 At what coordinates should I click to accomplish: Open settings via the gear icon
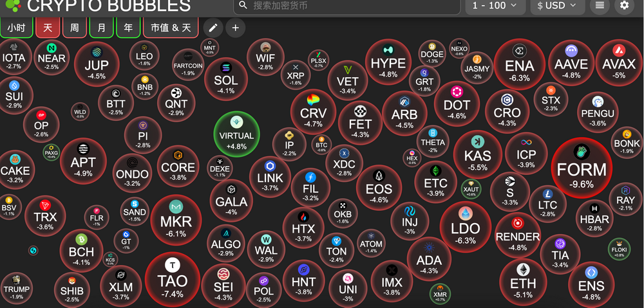point(624,5)
